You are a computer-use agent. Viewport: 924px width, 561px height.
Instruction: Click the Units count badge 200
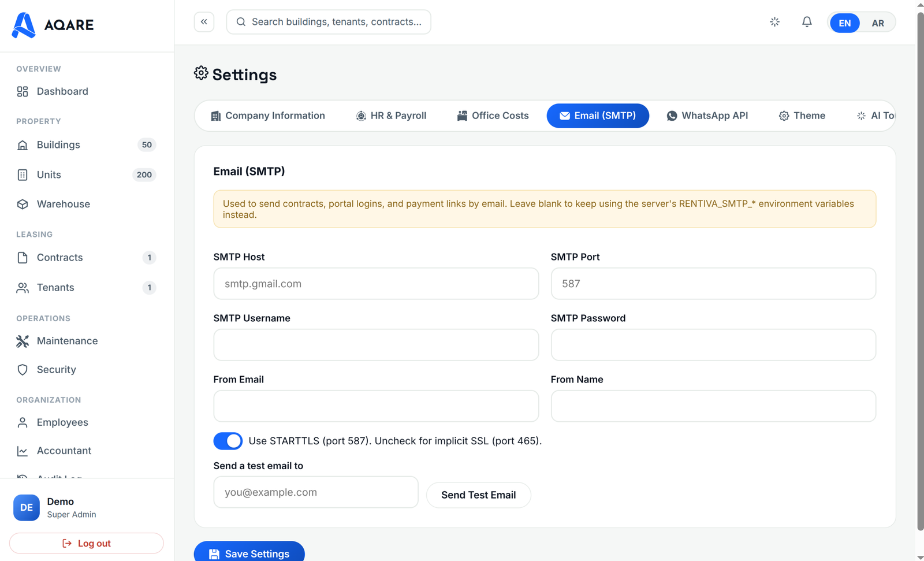tap(144, 175)
